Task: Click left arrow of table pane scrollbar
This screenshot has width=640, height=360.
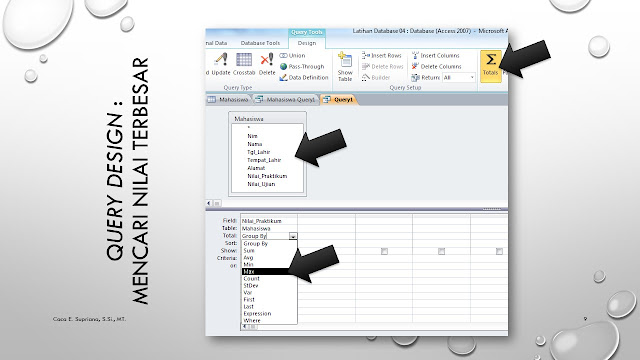Action: coord(209,203)
